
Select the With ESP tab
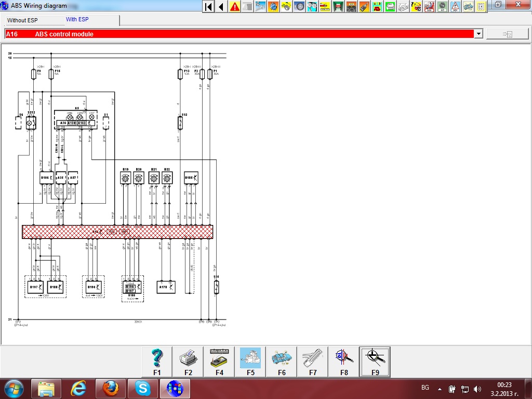coord(77,20)
